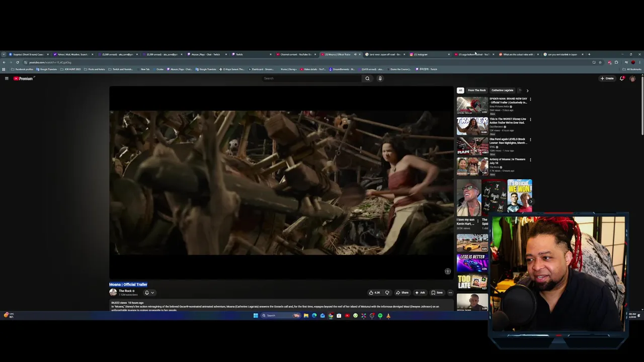Click the settings overlay icon on video player

(448, 271)
